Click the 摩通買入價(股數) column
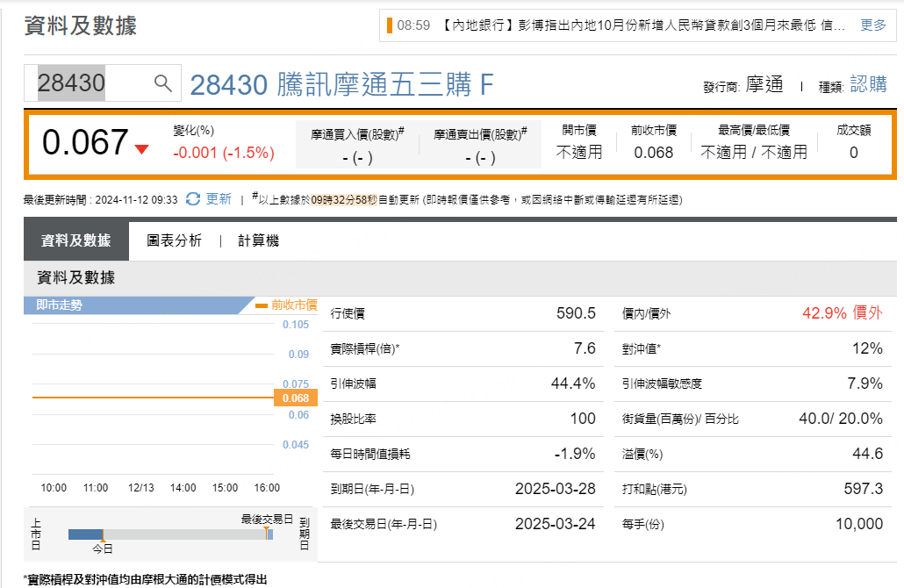Screen dimensions: 904x588 [357, 144]
